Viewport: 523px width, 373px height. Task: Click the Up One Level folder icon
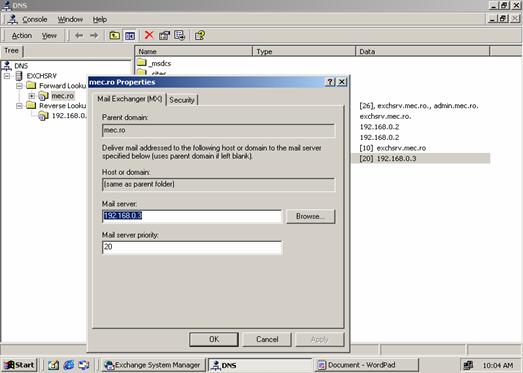coord(114,35)
